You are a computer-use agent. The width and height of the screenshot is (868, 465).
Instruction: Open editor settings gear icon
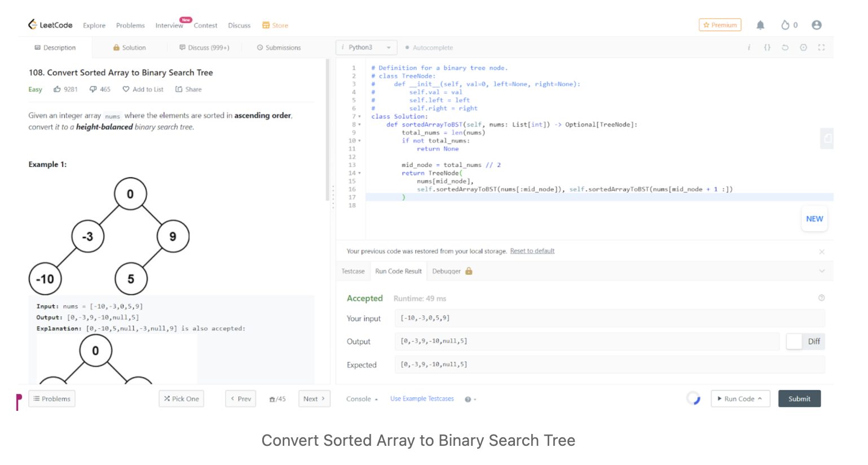point(803,47)
